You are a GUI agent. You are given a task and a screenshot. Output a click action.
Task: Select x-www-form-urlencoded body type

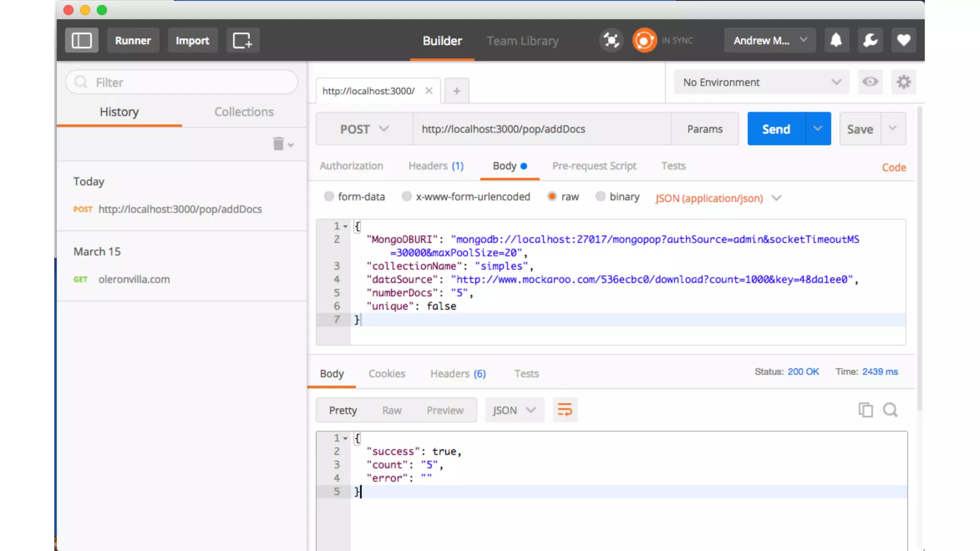click(406, 197)
